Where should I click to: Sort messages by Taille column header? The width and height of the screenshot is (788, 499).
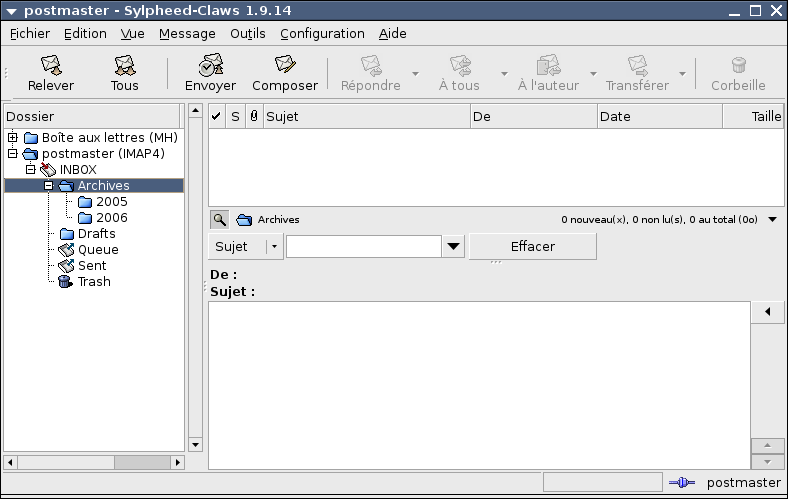753,117
